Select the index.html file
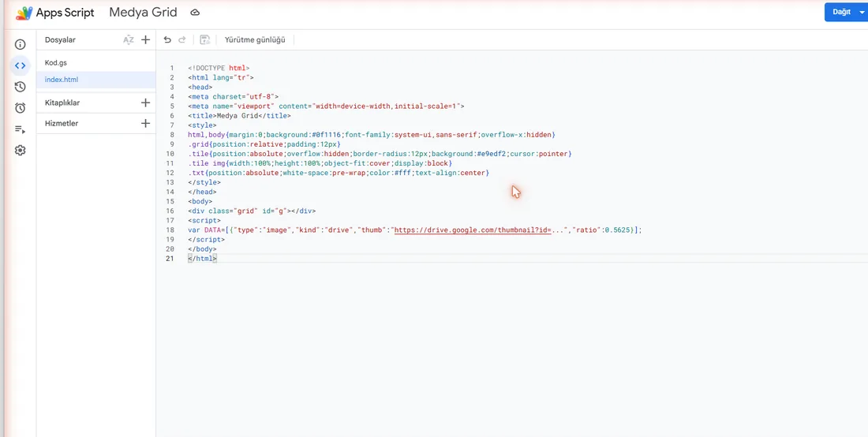Viewport: 868px width, 437px height. (96, 80)
